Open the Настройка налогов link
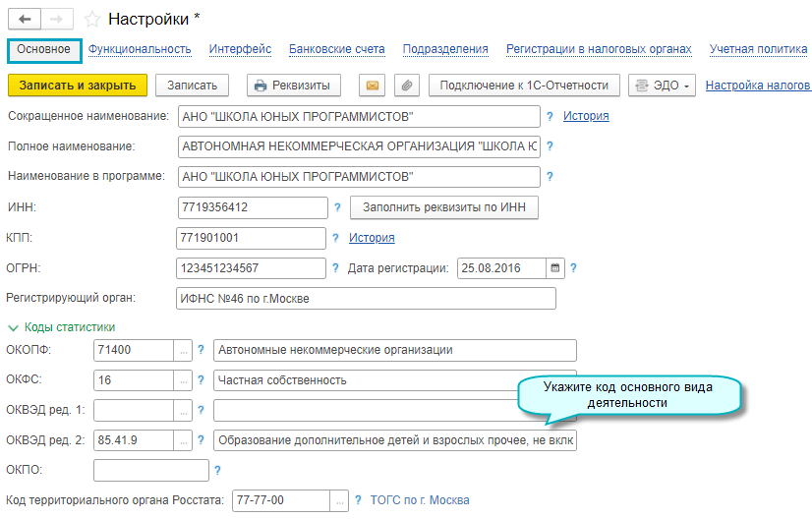The height and width of the screenshot is (519, 812). [x=757, y=86]
